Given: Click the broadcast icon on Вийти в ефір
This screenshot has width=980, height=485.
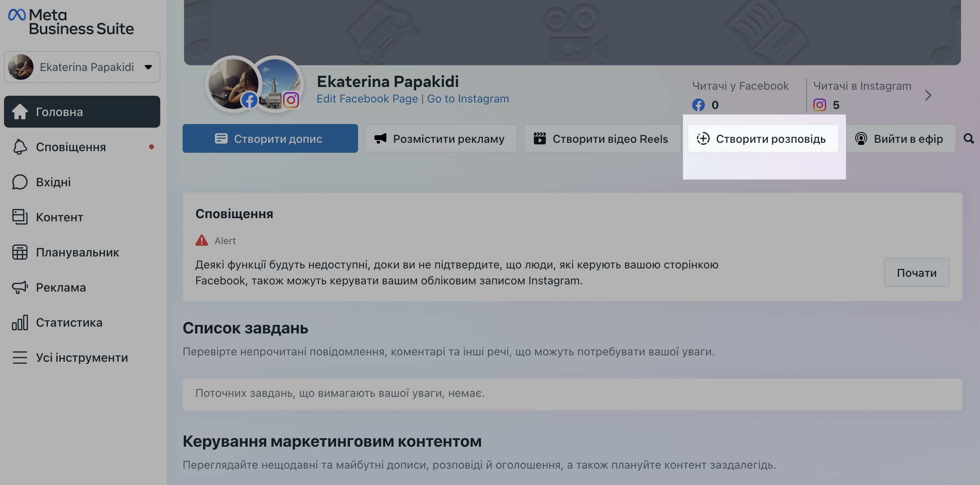Looking at the screenshot, I should [x=861, y=138].
